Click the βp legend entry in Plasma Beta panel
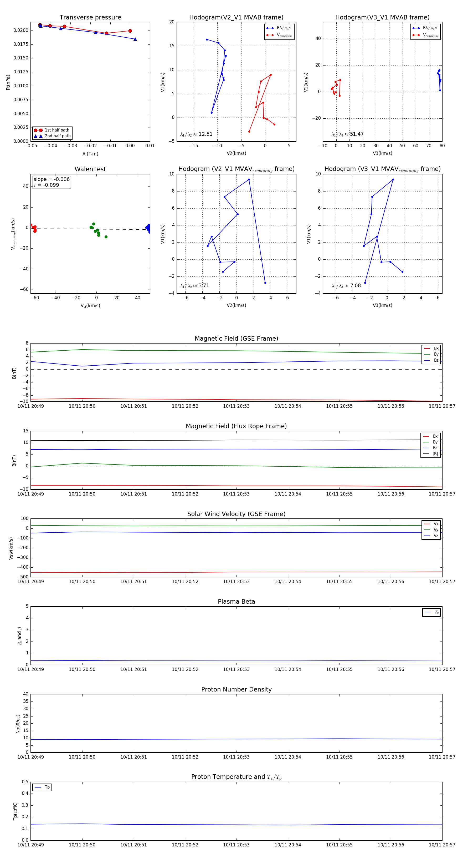 431,612
